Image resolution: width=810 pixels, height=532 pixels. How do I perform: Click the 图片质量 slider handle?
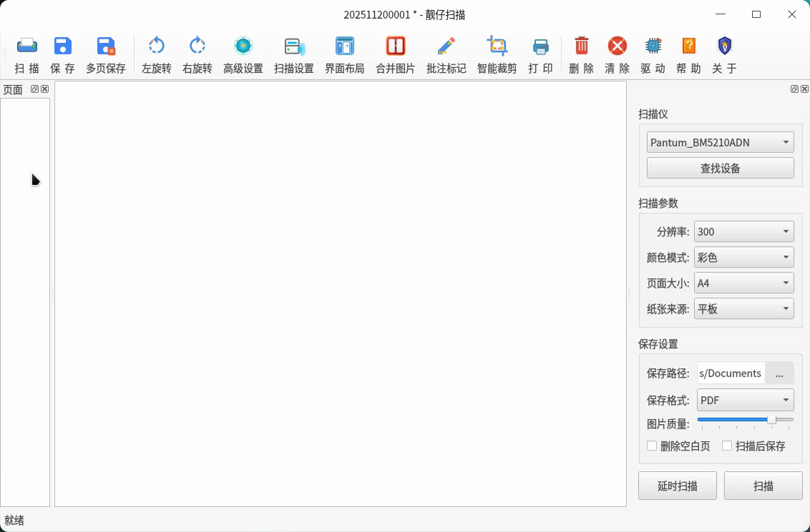pos(771,420)
